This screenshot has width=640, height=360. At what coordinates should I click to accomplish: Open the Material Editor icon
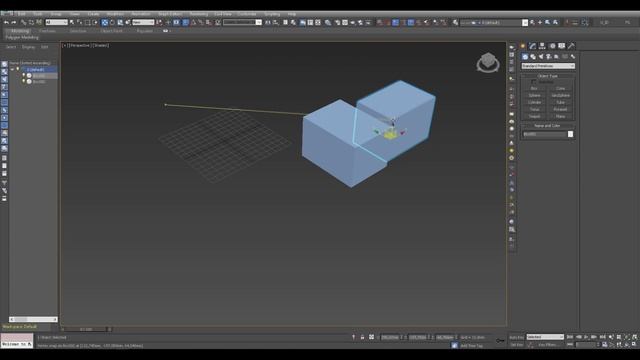click(328, 22)
